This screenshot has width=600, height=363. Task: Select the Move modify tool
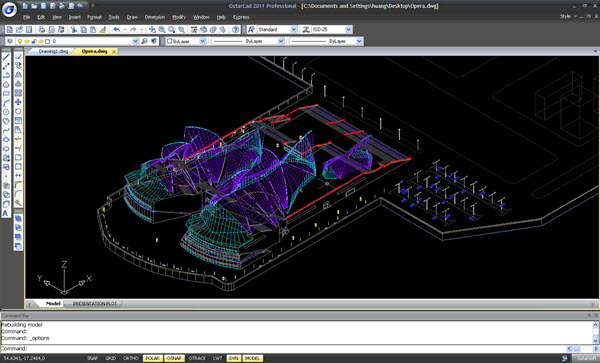pyautogui.click(x=18, y=103)
